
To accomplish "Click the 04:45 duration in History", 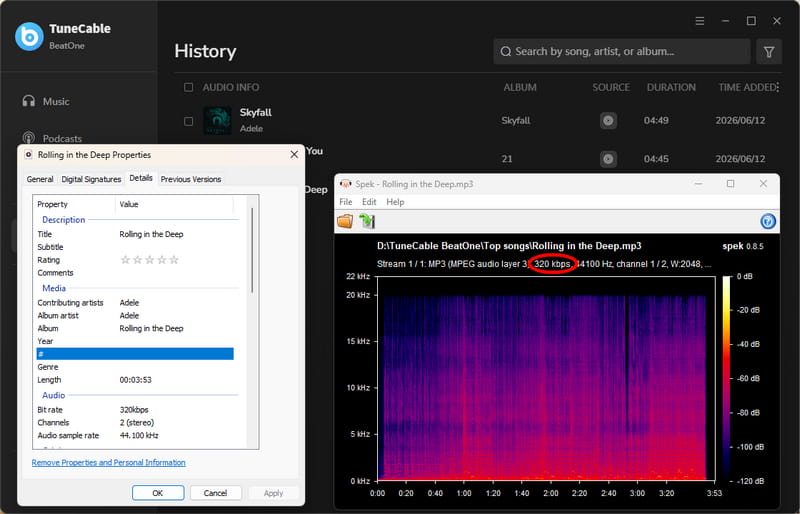I will point(656,159).
